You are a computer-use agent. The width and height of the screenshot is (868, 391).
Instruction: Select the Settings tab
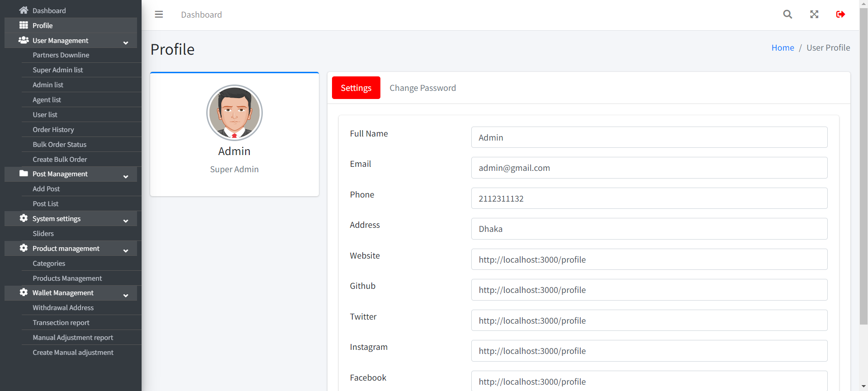356,88
